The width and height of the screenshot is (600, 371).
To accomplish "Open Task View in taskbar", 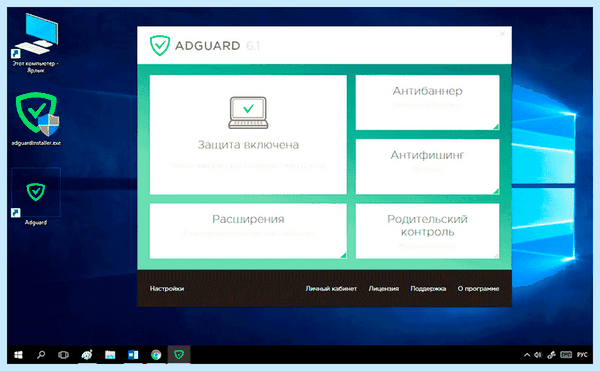I will tap(63, 355).
